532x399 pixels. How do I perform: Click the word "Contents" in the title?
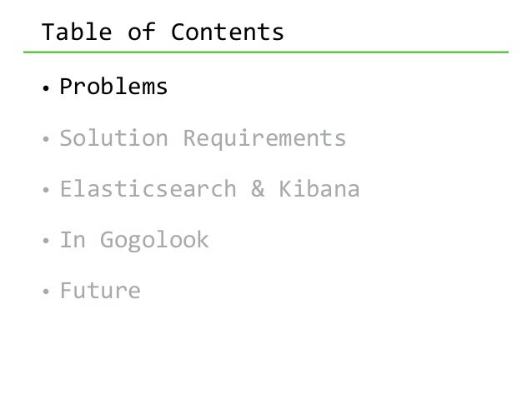[x=228, y=32]
